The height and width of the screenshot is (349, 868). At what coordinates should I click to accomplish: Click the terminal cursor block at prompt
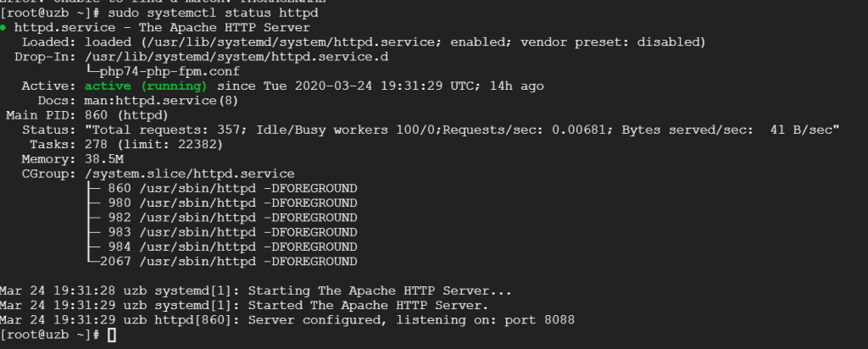[x=112, y=335]
